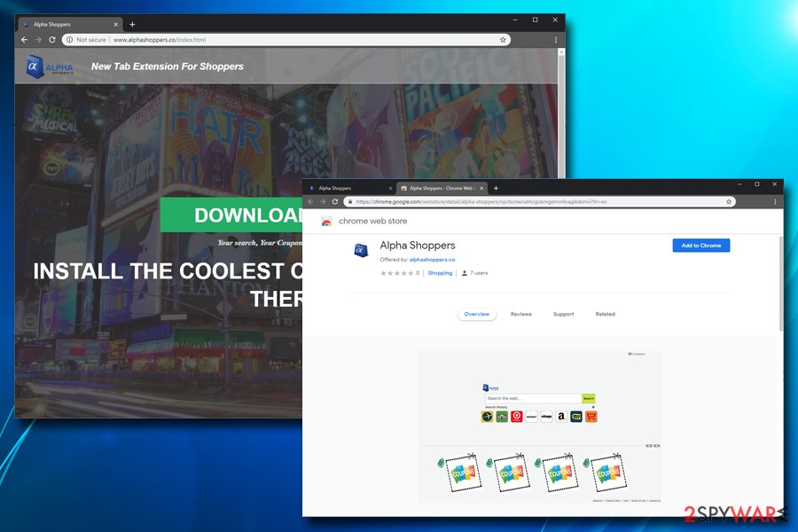Go forward in the rear Alpha Shoppers window
Image resolution: width=798 pixels, height=532 pixels.
click(38, 40)
